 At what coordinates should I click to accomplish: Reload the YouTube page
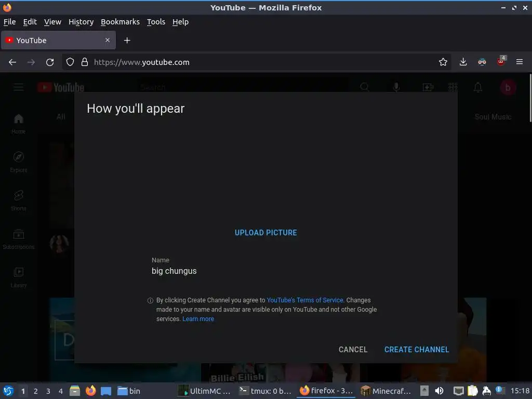[x=50, y=62]
